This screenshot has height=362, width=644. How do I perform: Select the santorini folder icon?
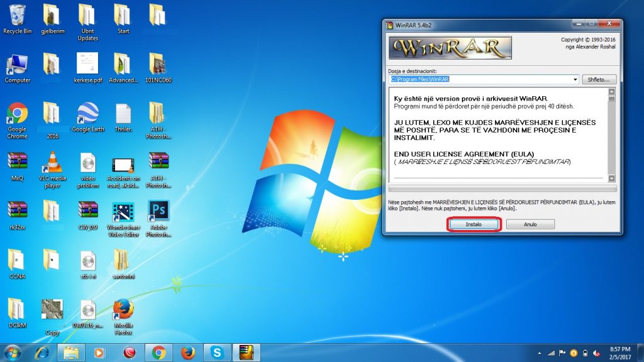tap(123, 264)
